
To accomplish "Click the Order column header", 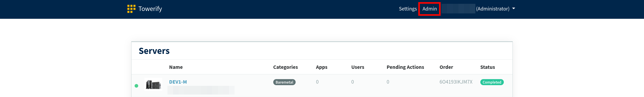I will [446, 67].
